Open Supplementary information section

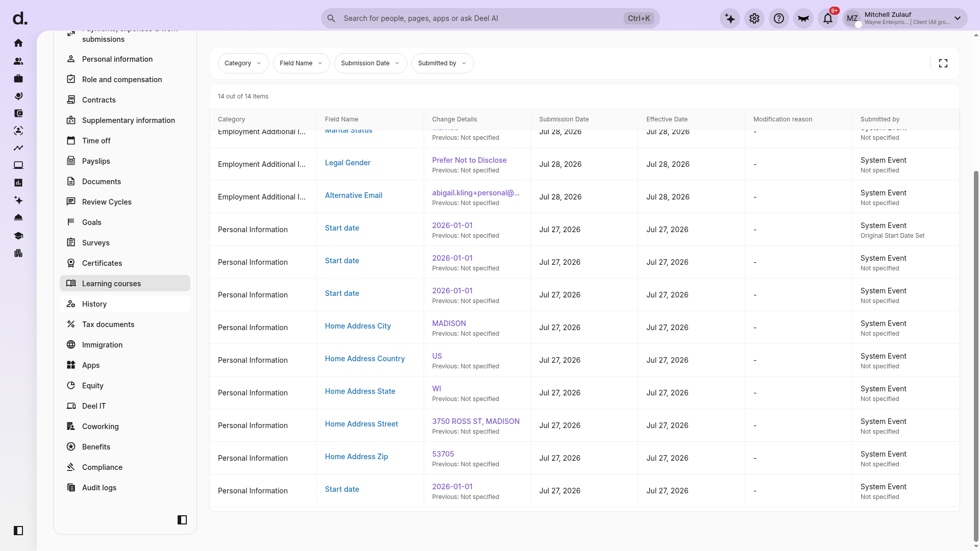coord(125,120)
